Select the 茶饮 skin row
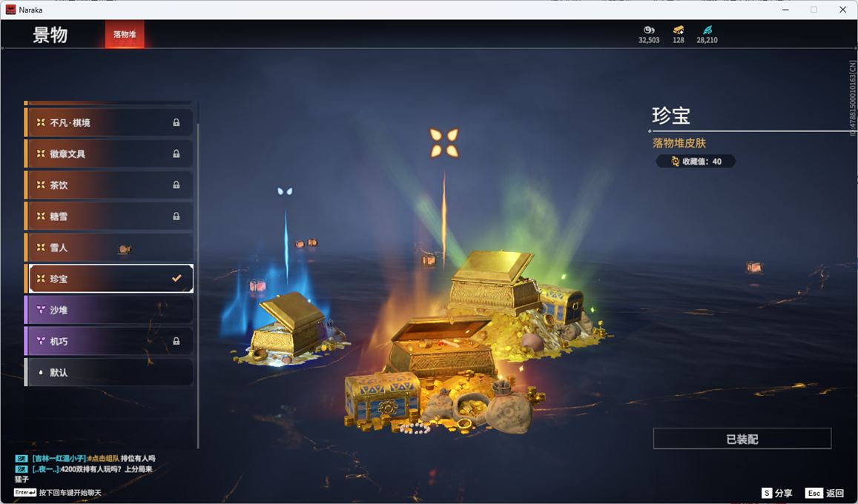This screenshot has height=504, width=858. [x=109, y=185]
